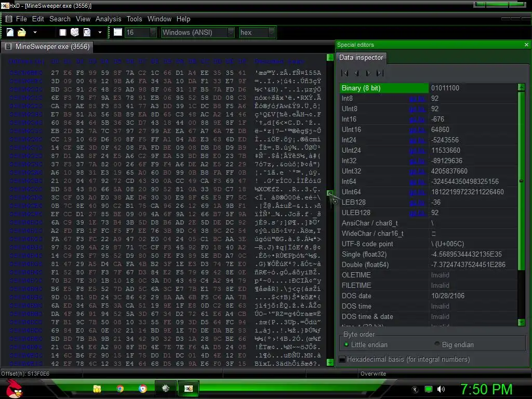This screenshot has height=399, width=532.
Task: Open the bytes per row 16 dropdown
Action: tap(153, 33)
